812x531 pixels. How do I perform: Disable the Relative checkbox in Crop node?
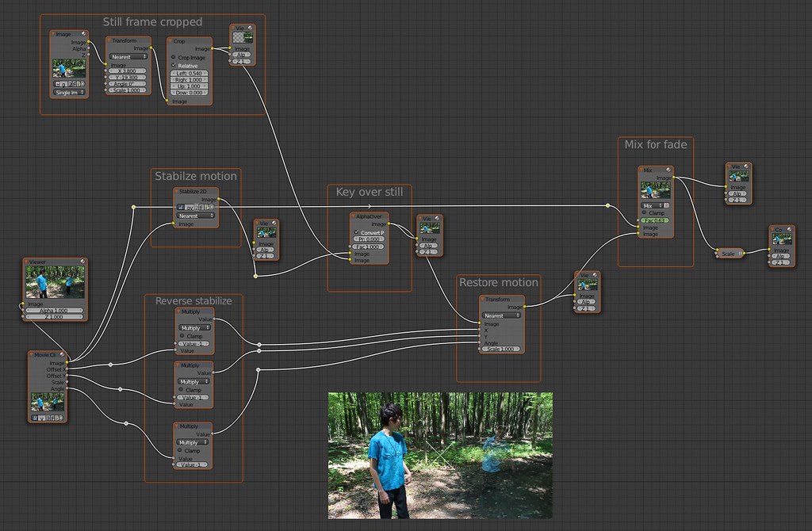(174, 65)
